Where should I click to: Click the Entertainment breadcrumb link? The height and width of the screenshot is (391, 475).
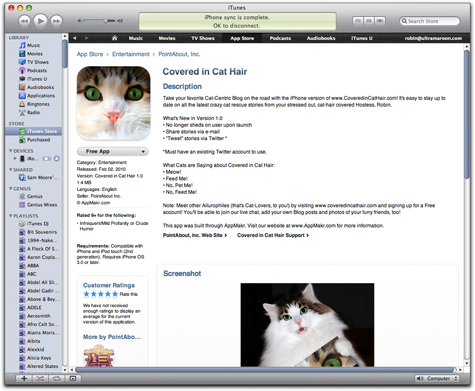click(x=131, y=54)
